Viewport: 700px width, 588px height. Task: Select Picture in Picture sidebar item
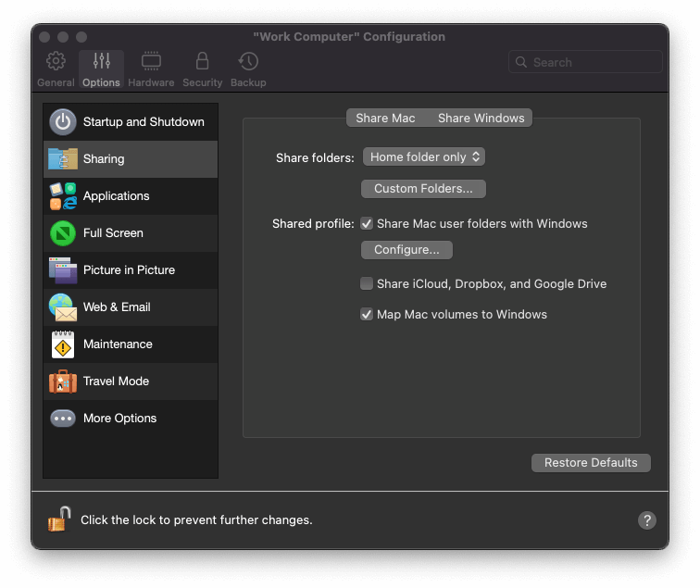[131, 270]
